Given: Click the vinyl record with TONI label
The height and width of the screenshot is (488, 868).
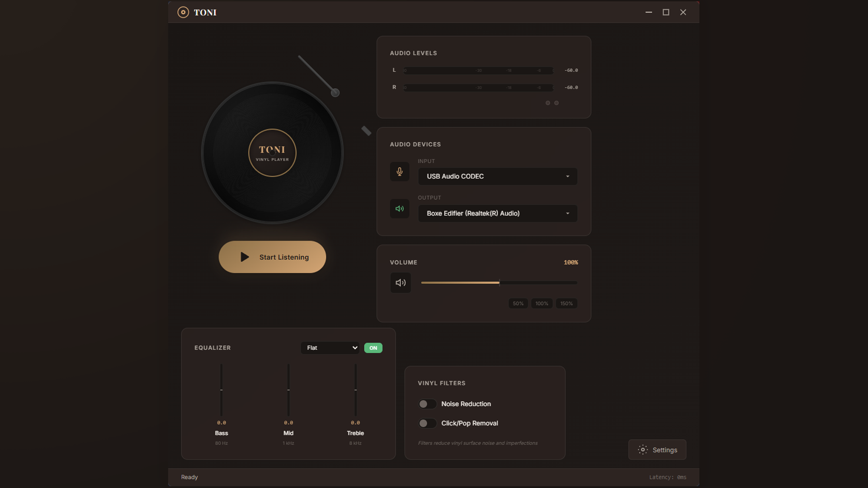Looking at the screenshot, I should click(x=272, y=152).
